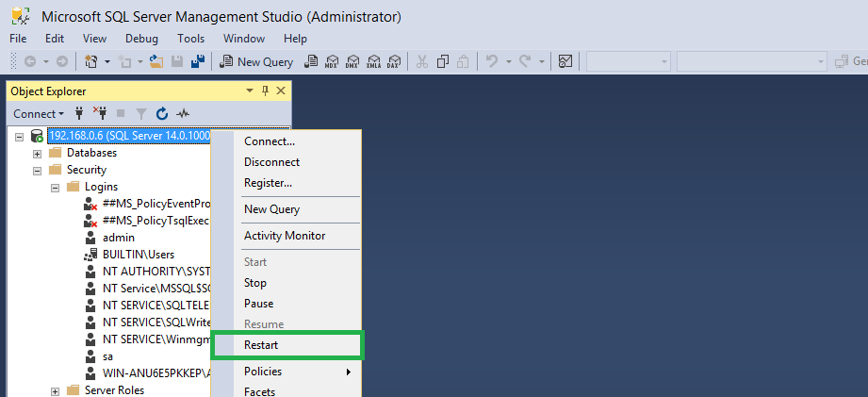Choose Facets in the context menu

287,391
